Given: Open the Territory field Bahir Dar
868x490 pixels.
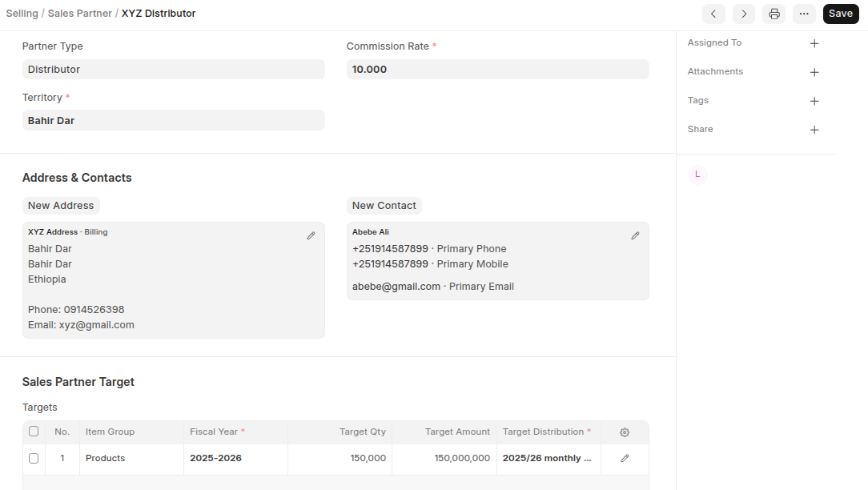Looking at the screenshot, I should click(173, 121).
